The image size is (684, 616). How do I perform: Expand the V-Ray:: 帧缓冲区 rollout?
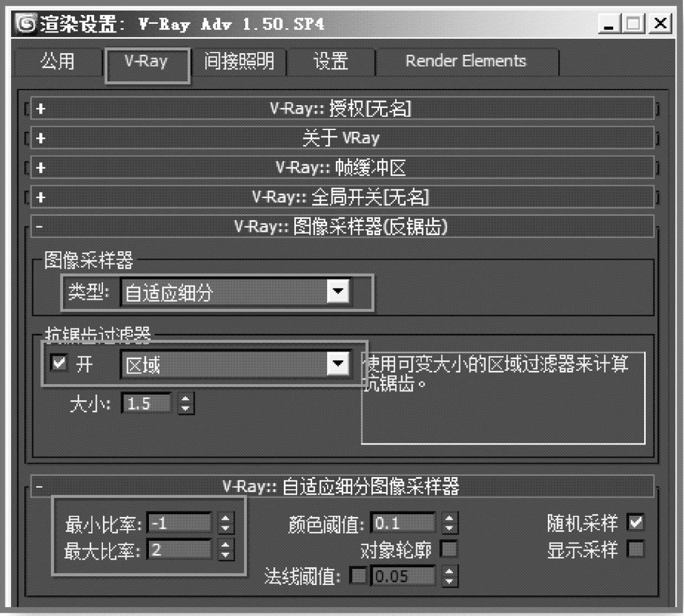click(342, 168)
